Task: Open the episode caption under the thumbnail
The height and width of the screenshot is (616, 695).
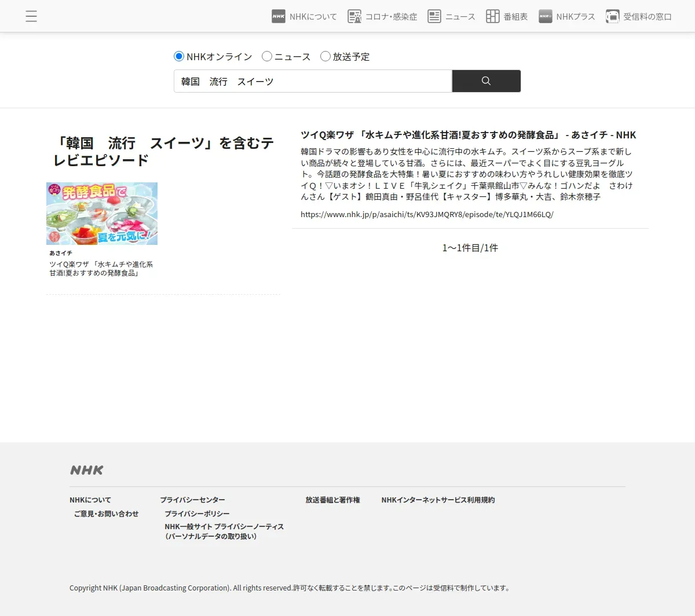Action: point(101,269)
